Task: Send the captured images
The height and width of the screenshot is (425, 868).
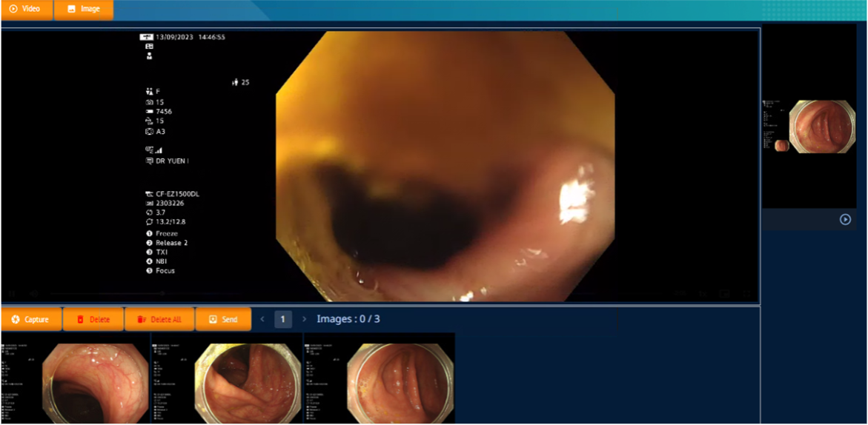Action: [x=223, y=319]
